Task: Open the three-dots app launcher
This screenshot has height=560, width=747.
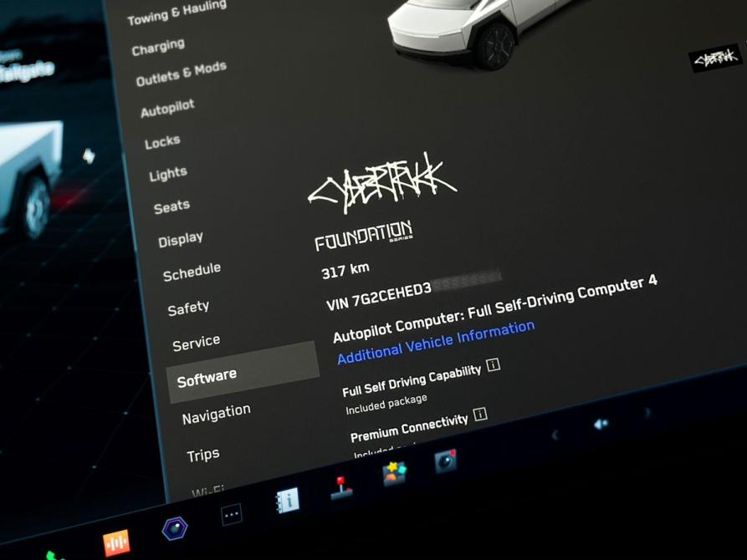Action: (232, 515)
